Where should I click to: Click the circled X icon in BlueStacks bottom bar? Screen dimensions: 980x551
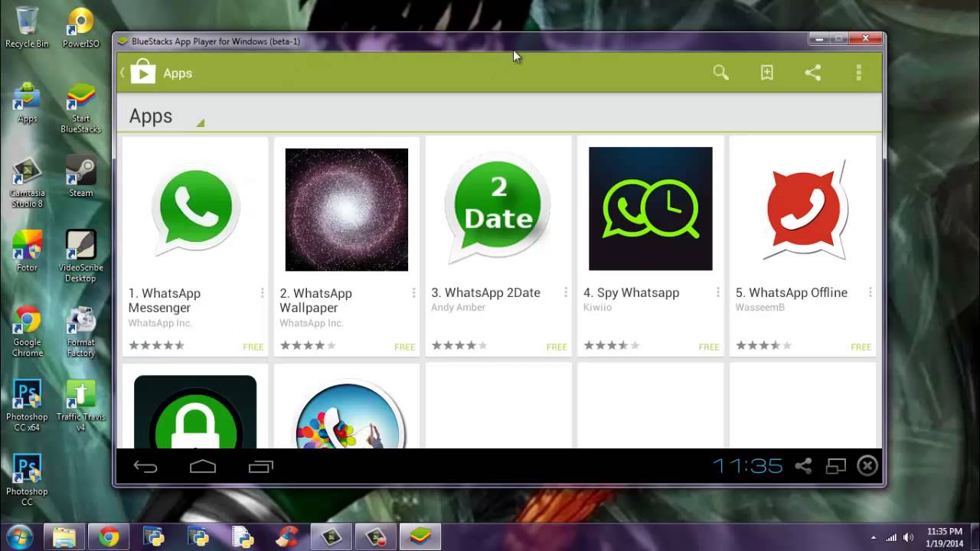[867, 466]
